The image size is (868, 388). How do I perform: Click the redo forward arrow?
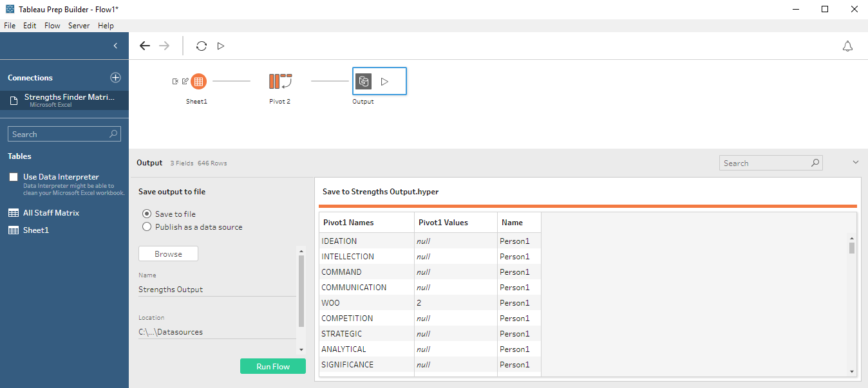164,46
